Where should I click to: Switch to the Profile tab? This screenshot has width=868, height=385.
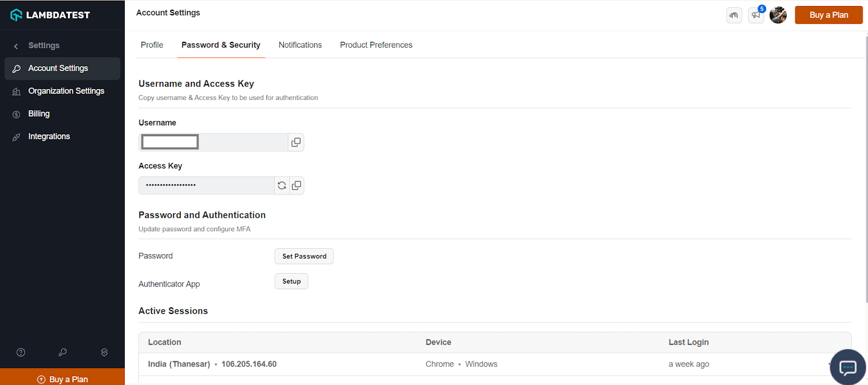coord(152,45)
